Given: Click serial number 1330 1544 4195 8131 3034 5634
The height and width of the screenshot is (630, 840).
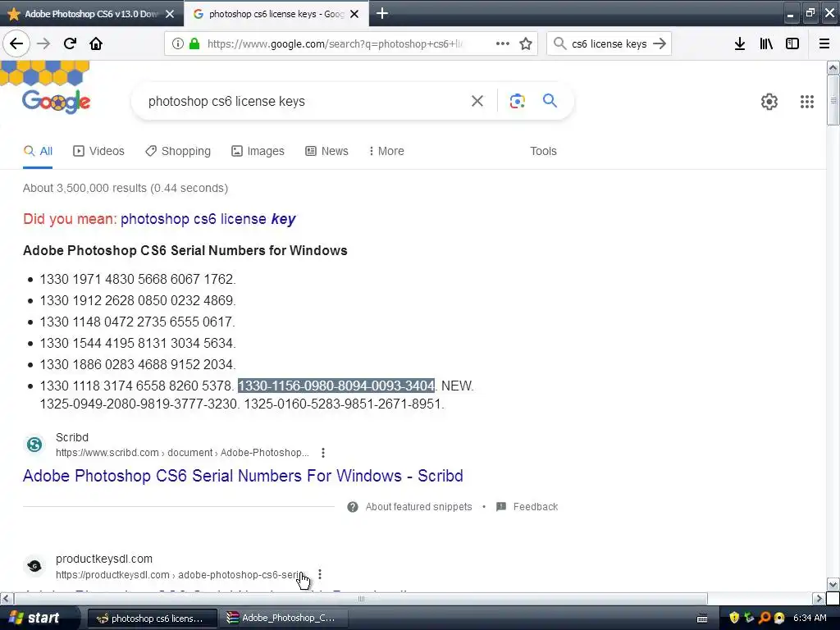Looking at the screenshot, I should tap(137, 343).
